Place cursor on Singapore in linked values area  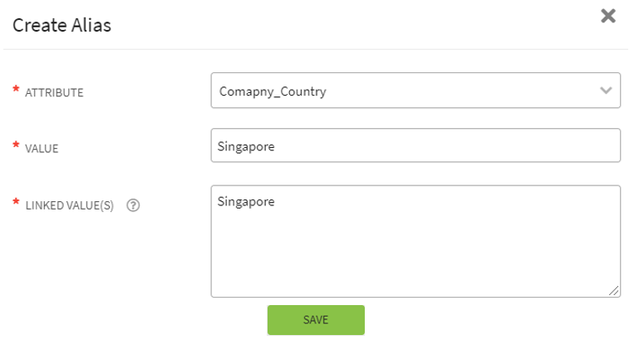[246, 201]
